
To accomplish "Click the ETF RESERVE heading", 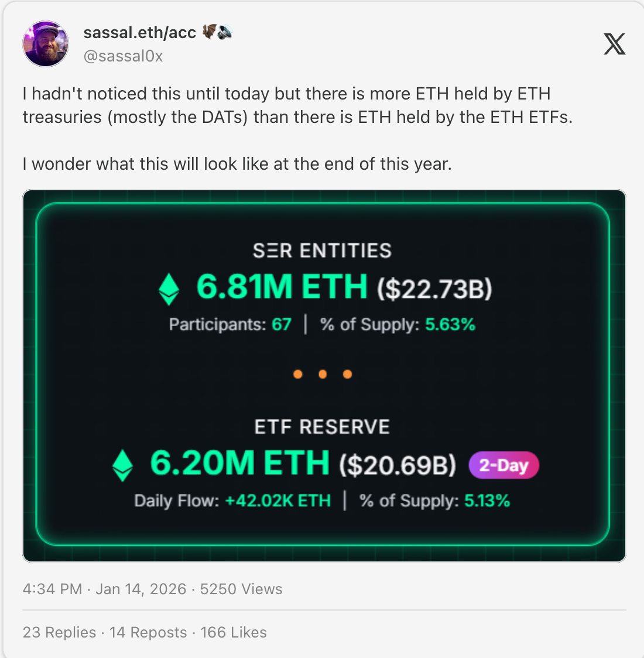I will (x=322, y=427).
